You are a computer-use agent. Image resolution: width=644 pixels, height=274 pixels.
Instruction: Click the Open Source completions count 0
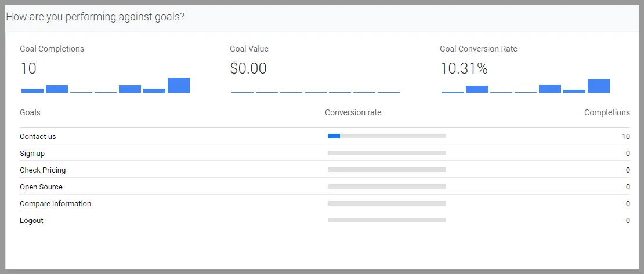(x=628, y=187)
